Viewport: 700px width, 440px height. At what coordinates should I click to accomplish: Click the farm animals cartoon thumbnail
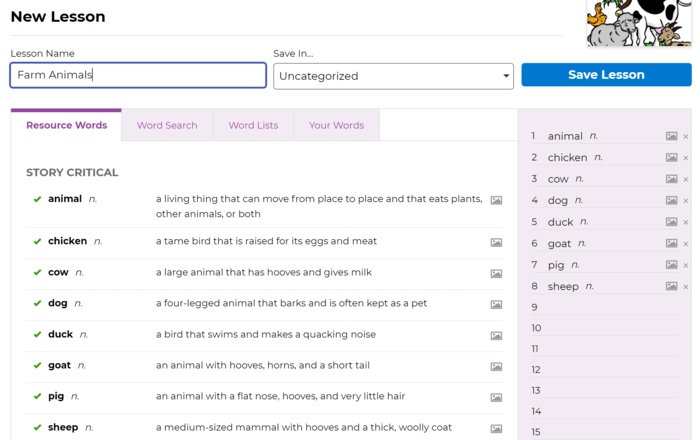click(x=639, y=23)
